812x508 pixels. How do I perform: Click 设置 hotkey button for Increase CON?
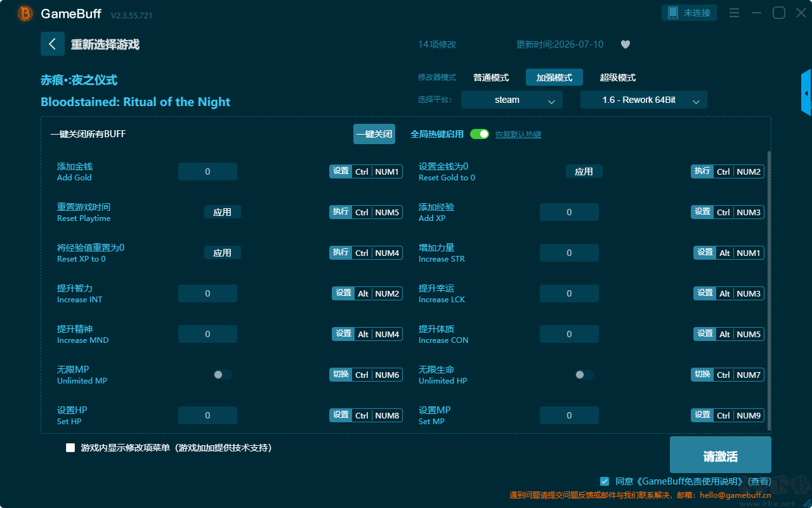coord(705,334)
